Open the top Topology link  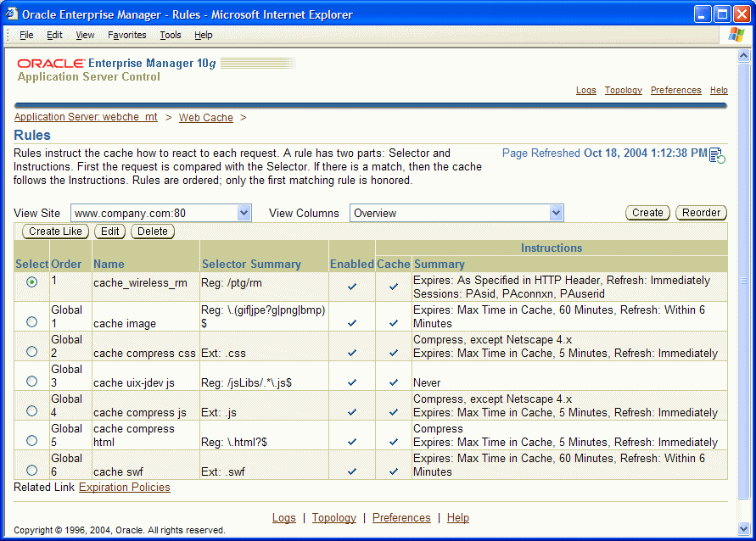pyautogui.click(x=624, y=90)
